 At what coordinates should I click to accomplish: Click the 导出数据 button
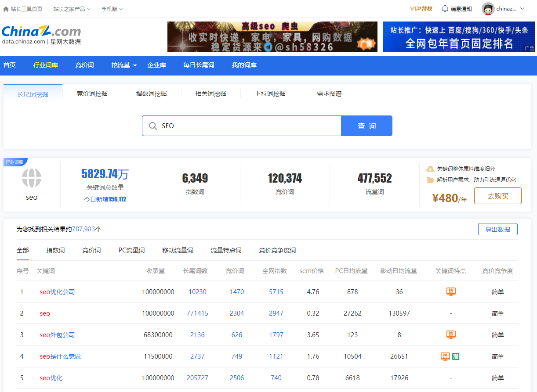tap(498, 229)
